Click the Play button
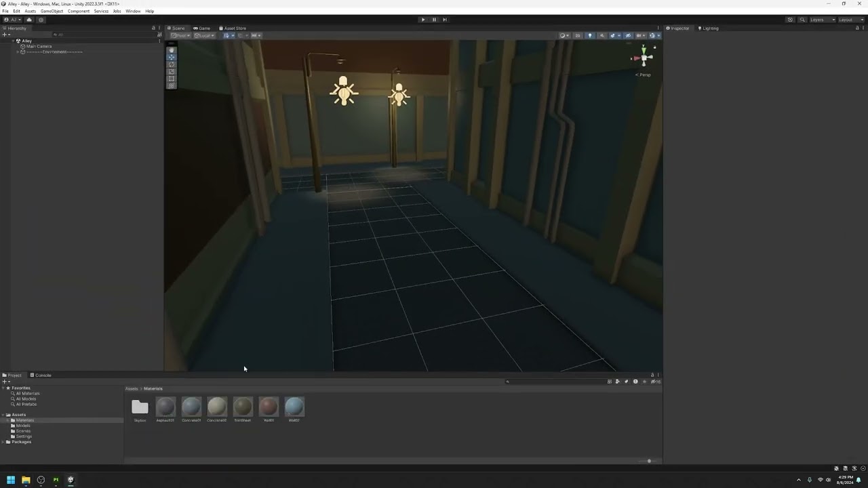The width and height of the screenshot is (868, 488). pos(423,20)
